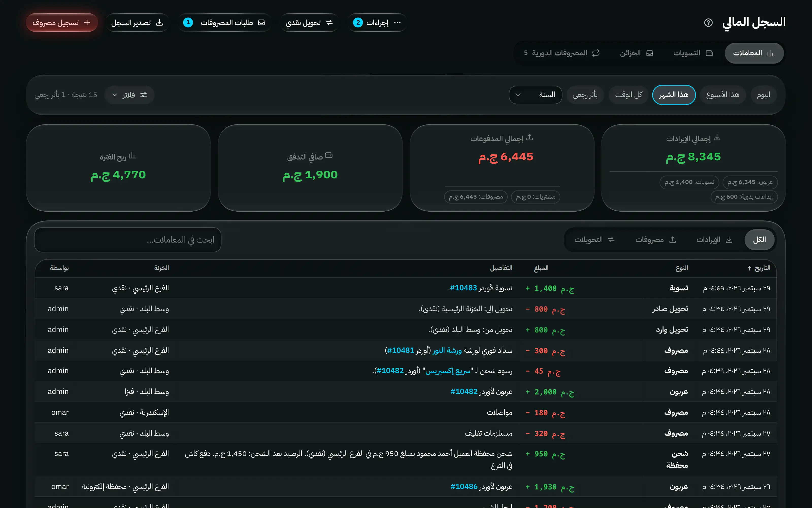
Task: Open order link #10481
Action: (x=401, y=351)
